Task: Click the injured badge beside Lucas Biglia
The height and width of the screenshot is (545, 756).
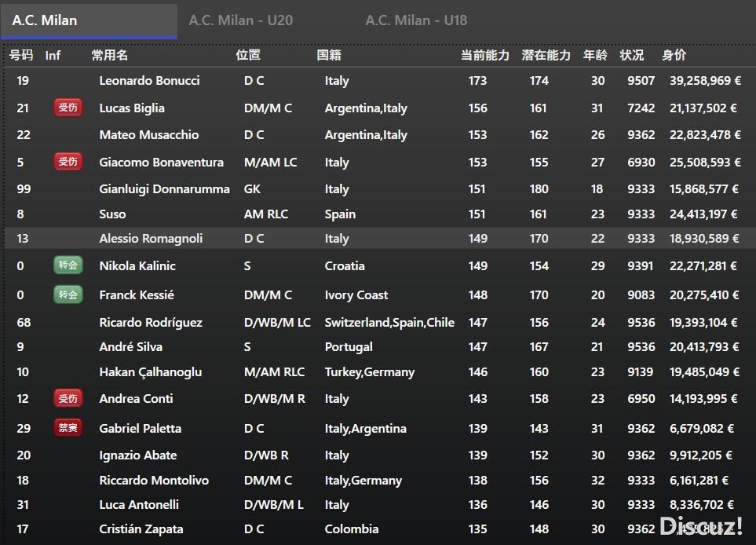Action: tap(68, 108)
